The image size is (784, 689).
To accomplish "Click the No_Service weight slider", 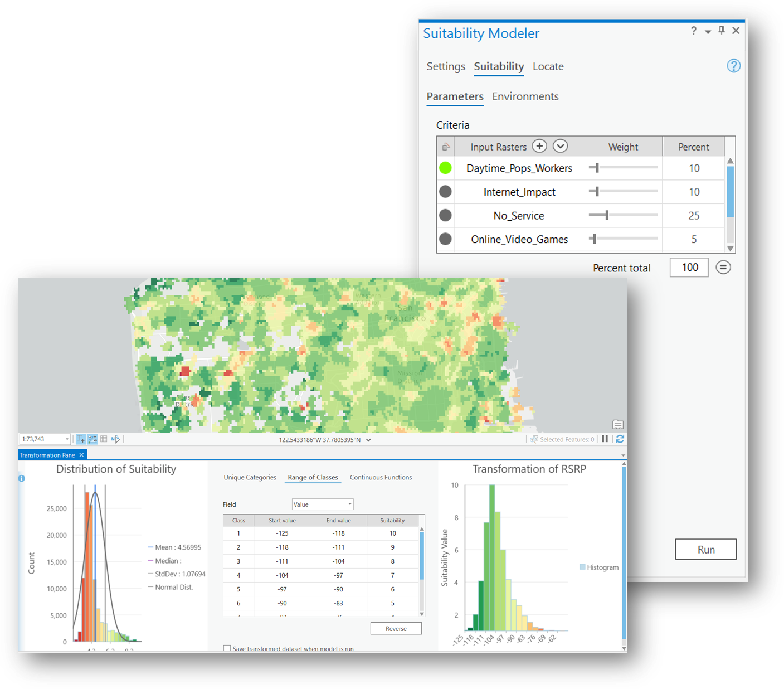I will click(623, 215).
